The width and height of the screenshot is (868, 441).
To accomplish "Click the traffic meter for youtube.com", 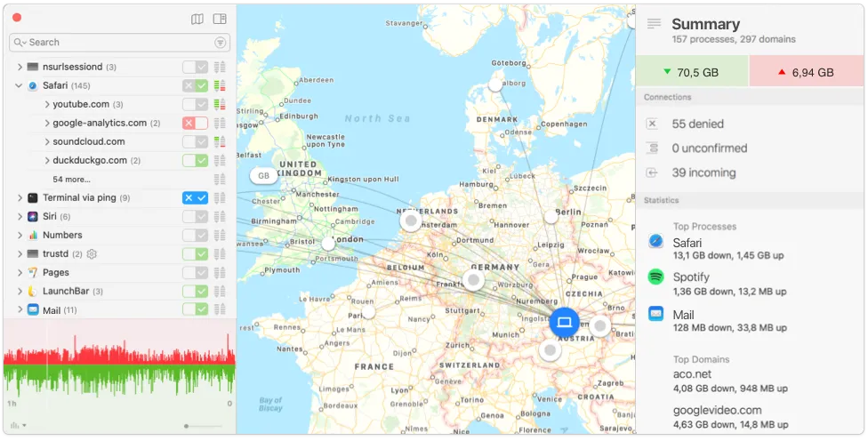I will [220, 104].
